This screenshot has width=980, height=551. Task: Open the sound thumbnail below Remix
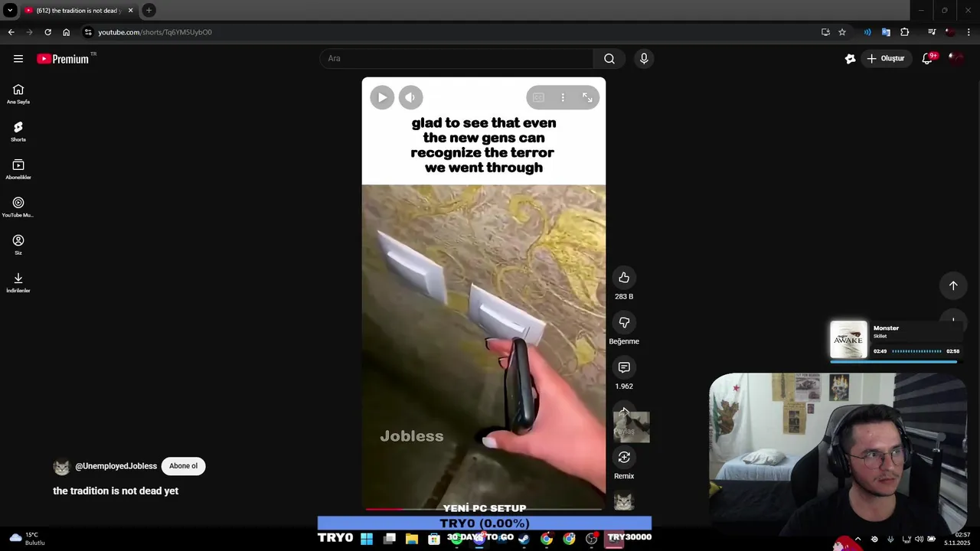624,501
